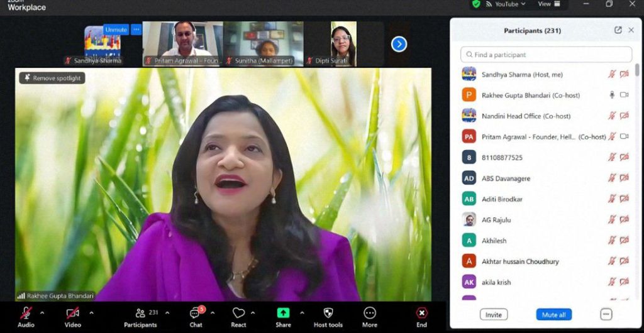The width and height of the screenshot is (644, 333).
Task: Expand the video options caret
Action: [91, 312]
